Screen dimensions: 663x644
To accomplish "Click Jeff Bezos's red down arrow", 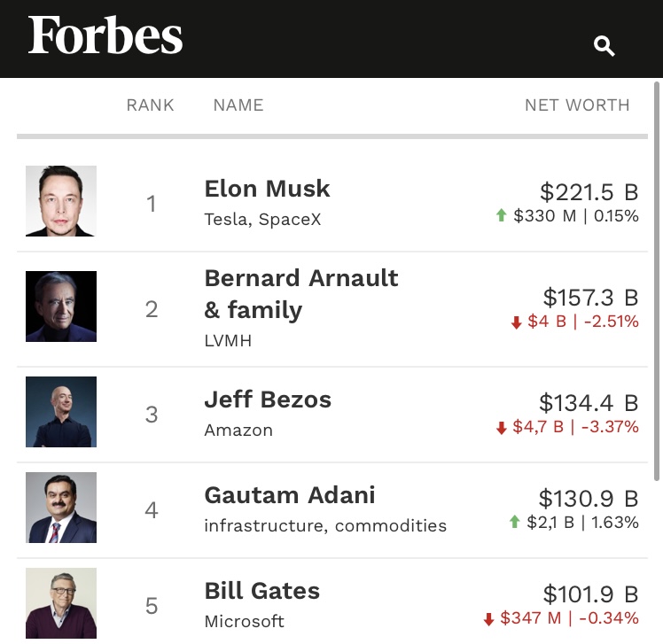I will [x=501, y=428].
